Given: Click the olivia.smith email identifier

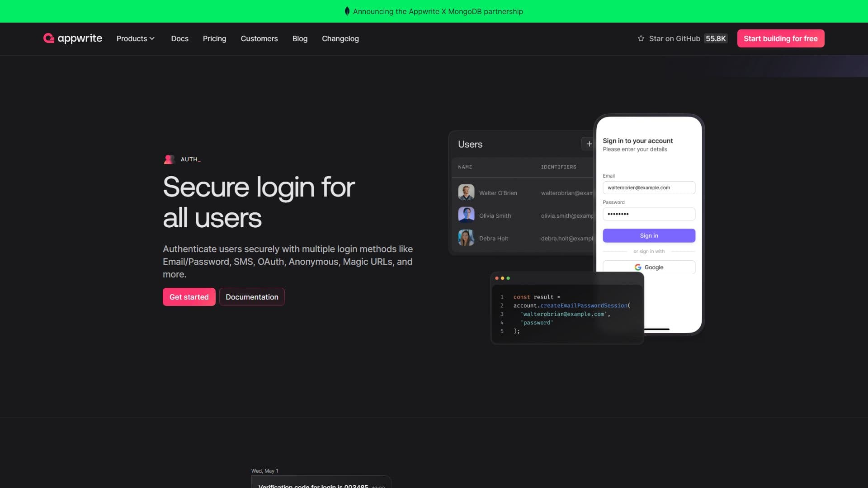Looking at the screenshot, I should coord(567,216).
